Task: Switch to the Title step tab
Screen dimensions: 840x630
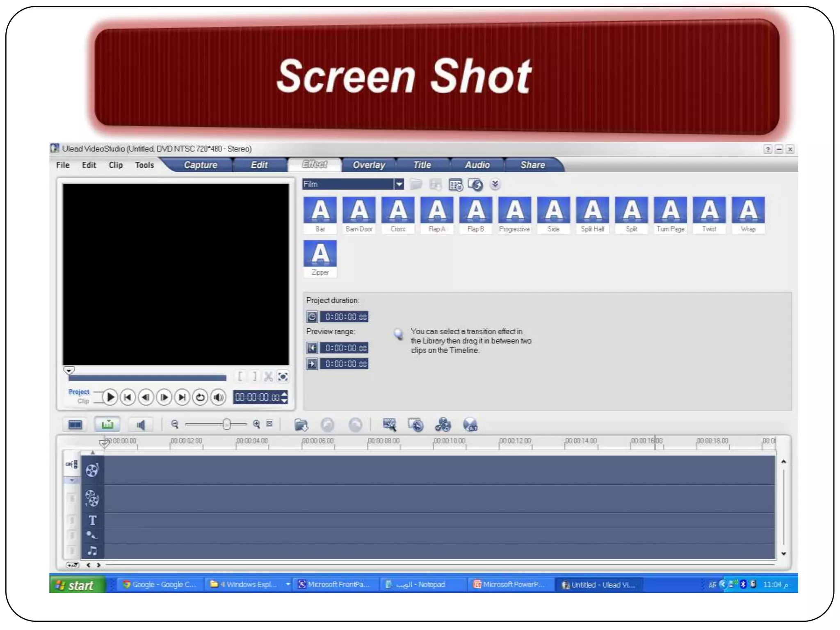Action: point(422,165)
